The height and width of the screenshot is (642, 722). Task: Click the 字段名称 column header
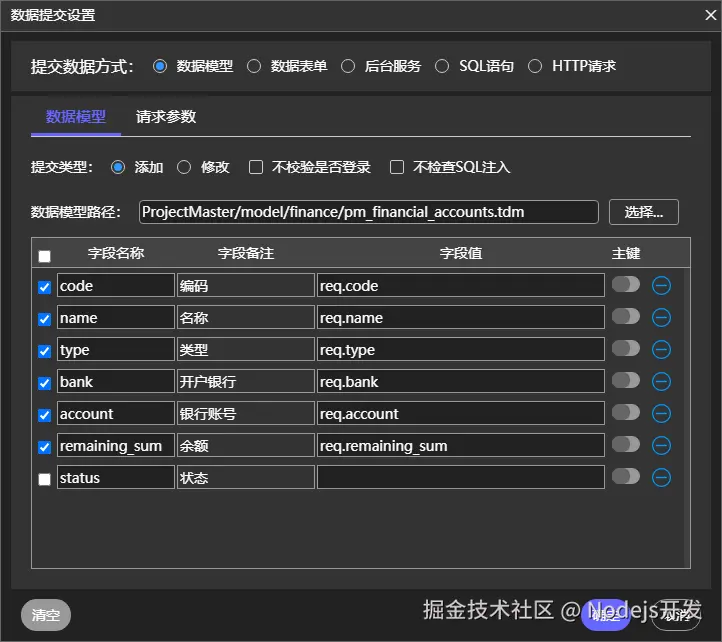pyautogui.click(x=116, y=253)
